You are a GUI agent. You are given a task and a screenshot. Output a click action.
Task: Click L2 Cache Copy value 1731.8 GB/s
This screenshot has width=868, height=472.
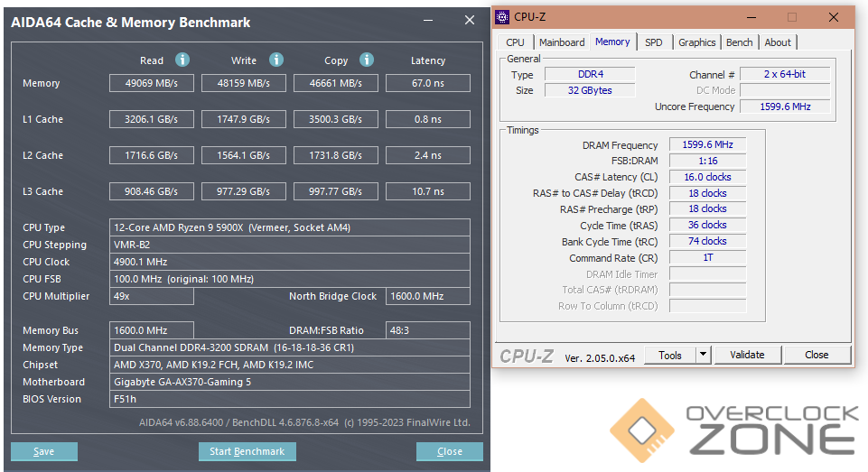coord(335,155)
